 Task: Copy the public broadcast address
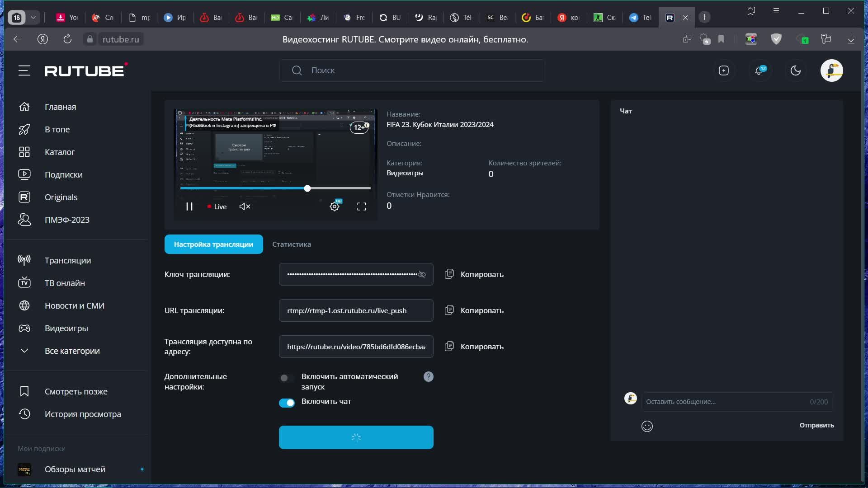click(474, 347)
